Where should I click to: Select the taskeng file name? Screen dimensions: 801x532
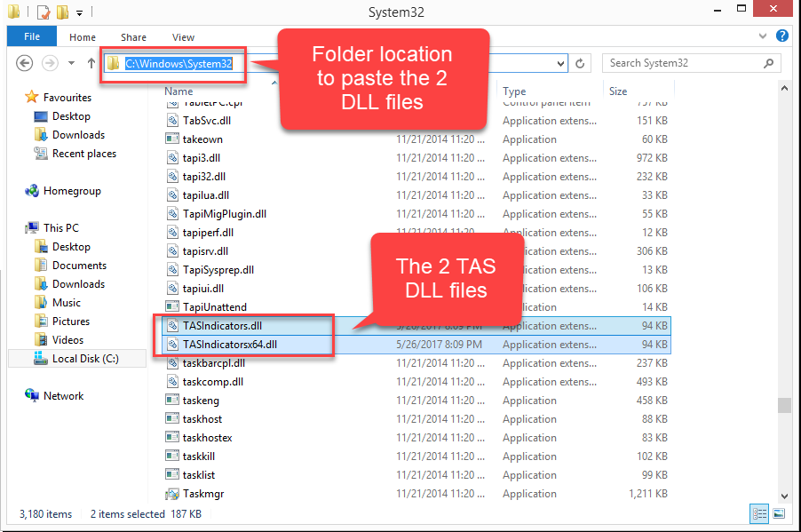click(x=201, y=401)
